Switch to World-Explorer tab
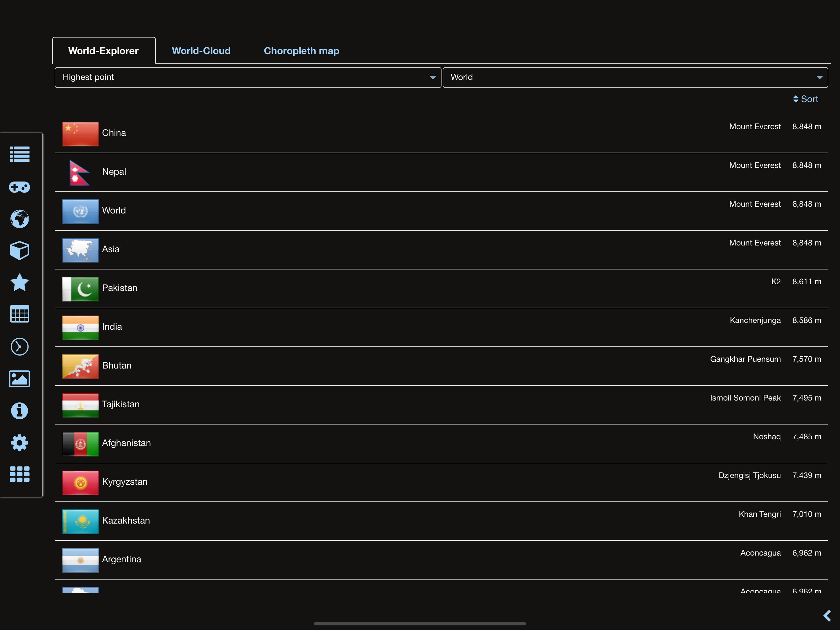Viewport: 840px width, 630px height. pos(104,50)
